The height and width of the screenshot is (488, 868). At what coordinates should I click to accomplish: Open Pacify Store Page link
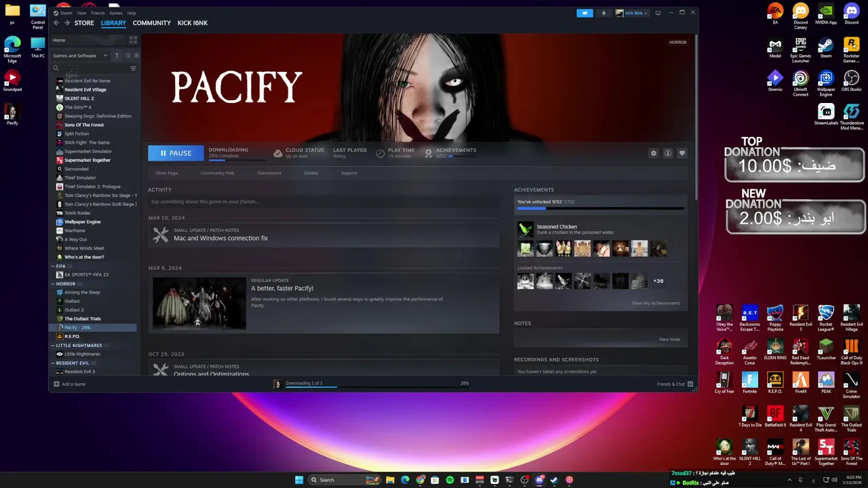(x=167, y=173)
